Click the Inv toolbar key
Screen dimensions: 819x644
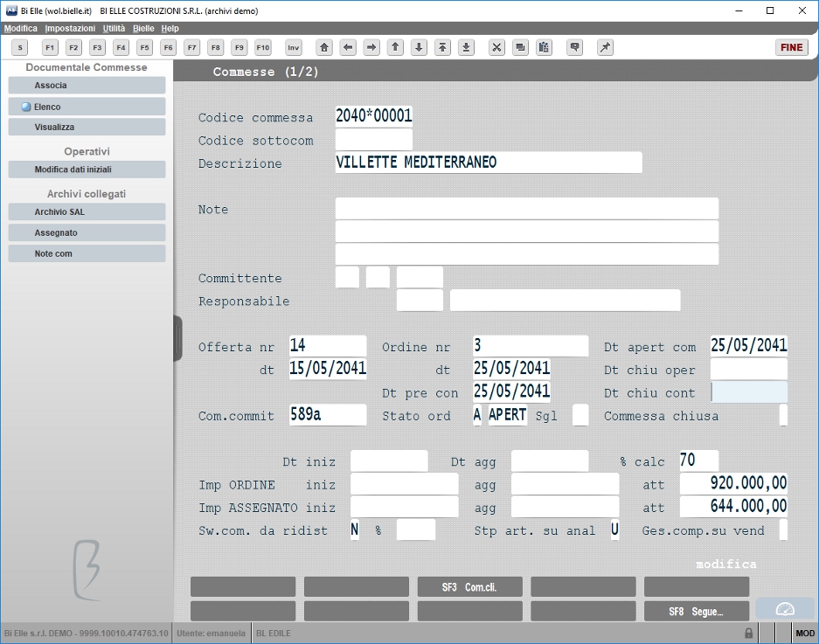pyautogui.click(x=294, y=47)
